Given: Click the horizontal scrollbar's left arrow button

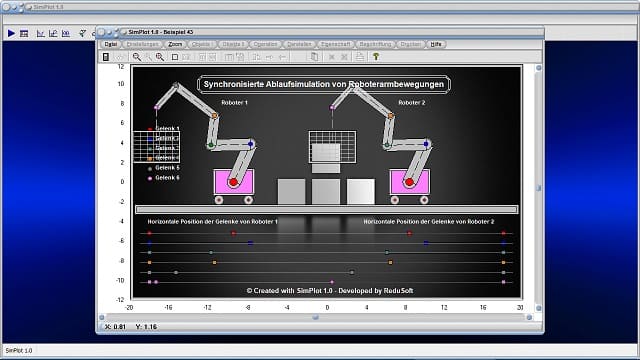Looking at the screenshot, I should [102, 317].
